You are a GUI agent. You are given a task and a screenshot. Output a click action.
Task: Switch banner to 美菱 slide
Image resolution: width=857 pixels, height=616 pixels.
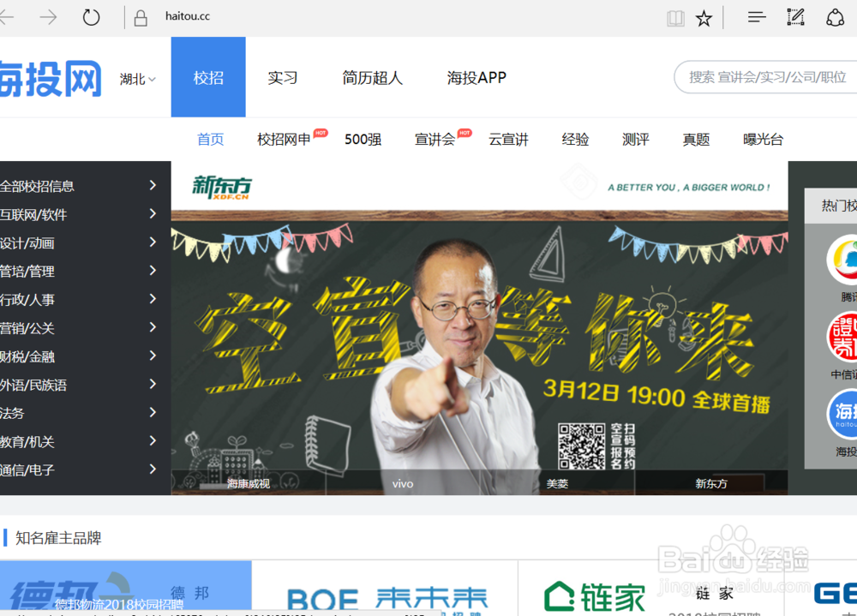tap(557, 483)
